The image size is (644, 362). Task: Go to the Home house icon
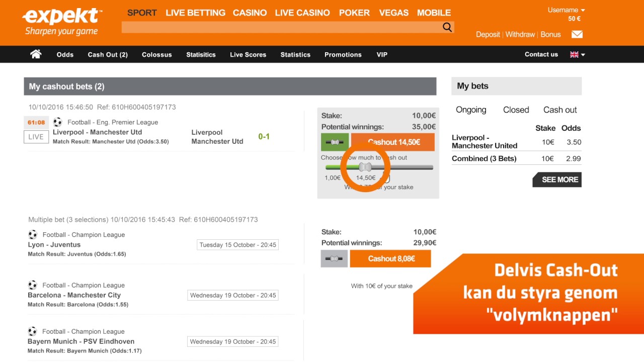point(36,54)
